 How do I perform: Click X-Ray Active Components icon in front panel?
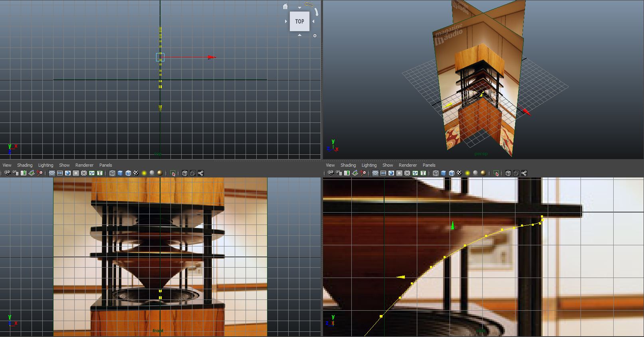point(193,173)
